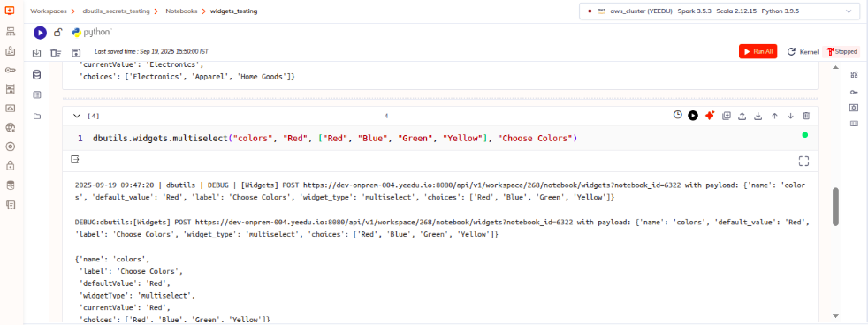The image size is (868, 325).
Task: Open the aws_cluster selection dropdown
Action: 720,11
